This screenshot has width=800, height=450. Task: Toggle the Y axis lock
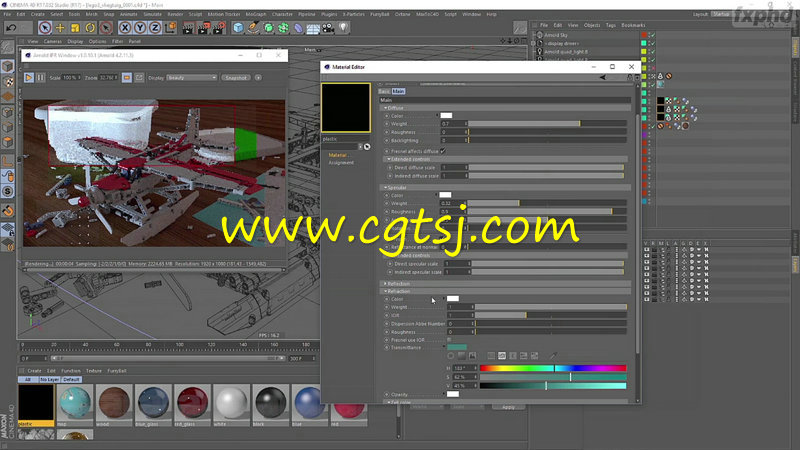click(x=140, y=28)
